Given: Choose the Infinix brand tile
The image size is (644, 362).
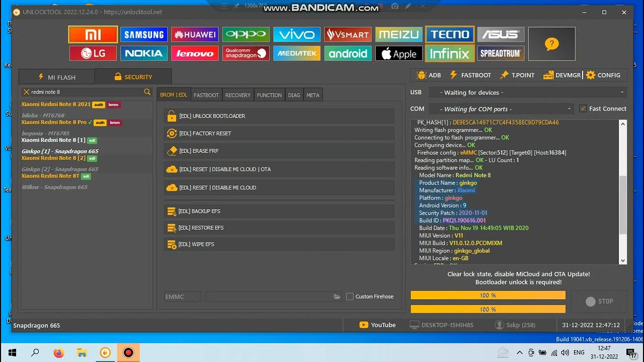Looking at the screenshot, I should pyautogui.click(x=450, y=53).
